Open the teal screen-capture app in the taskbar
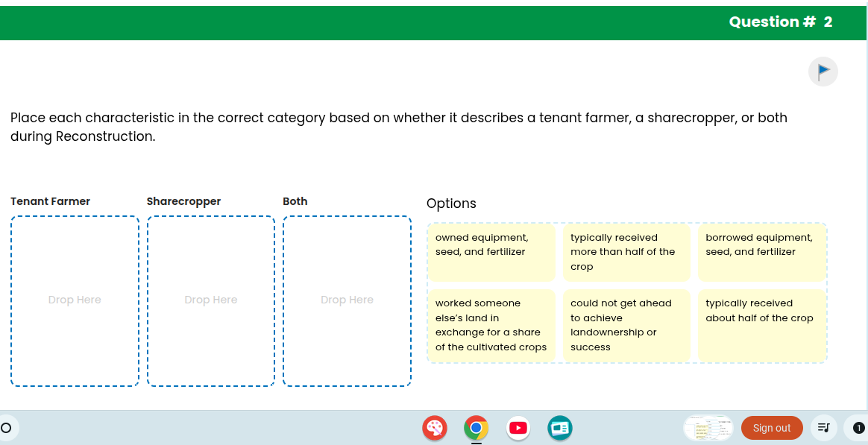This screenshot has width=868, height=445. pyautogui.click(x=559, y=428)
